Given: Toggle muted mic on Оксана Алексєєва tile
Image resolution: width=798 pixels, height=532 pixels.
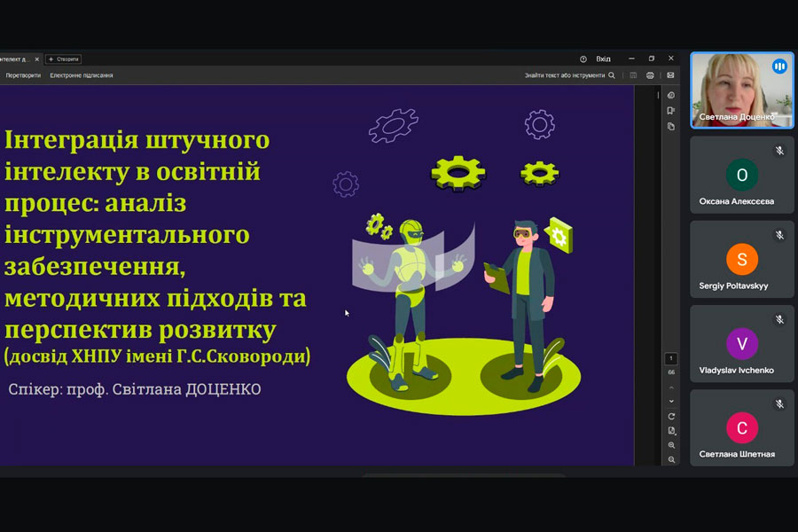Looking at the screenshot, I should click(779, 151).
